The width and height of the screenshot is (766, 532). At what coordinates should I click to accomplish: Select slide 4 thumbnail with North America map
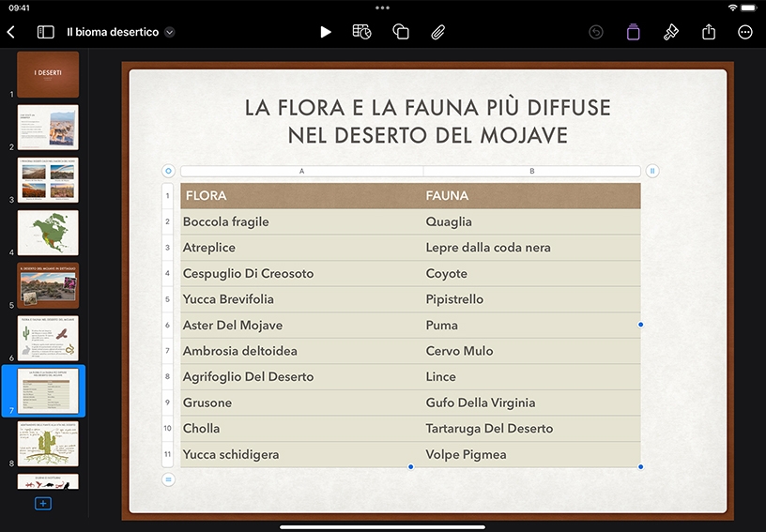pos(48,233)
